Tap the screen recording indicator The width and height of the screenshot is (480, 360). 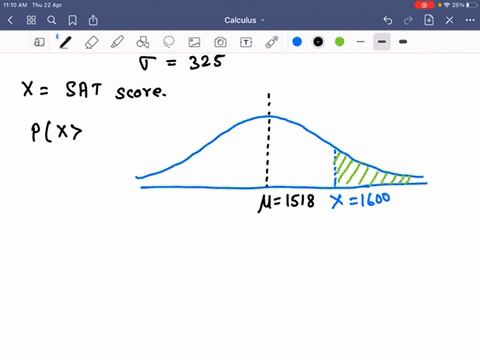(x=424, y=5)
